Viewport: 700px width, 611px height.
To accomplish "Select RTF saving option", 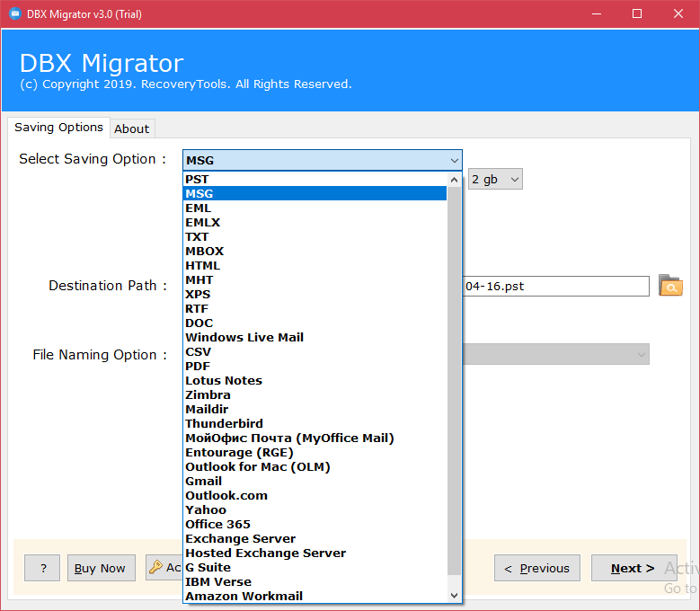I will [x=315, y=308].
